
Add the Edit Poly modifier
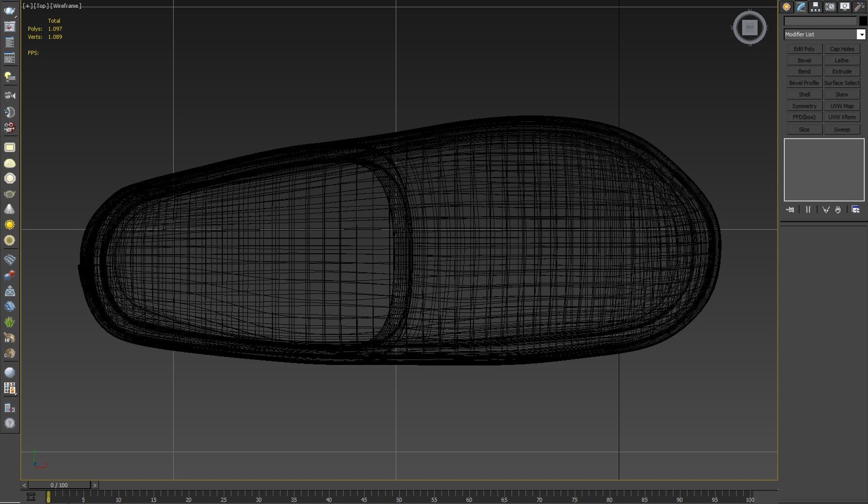click(x=804, y=49)
